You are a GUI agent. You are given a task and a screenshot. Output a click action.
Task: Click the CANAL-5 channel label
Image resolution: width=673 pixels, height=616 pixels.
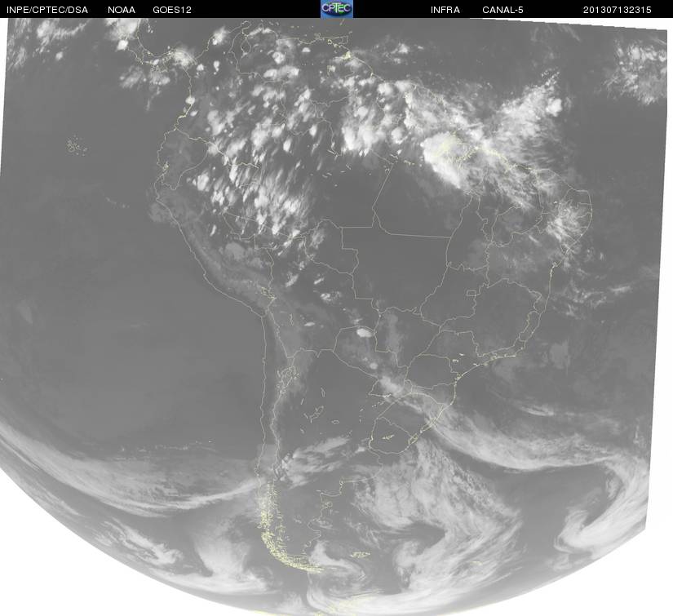(503, 10)
